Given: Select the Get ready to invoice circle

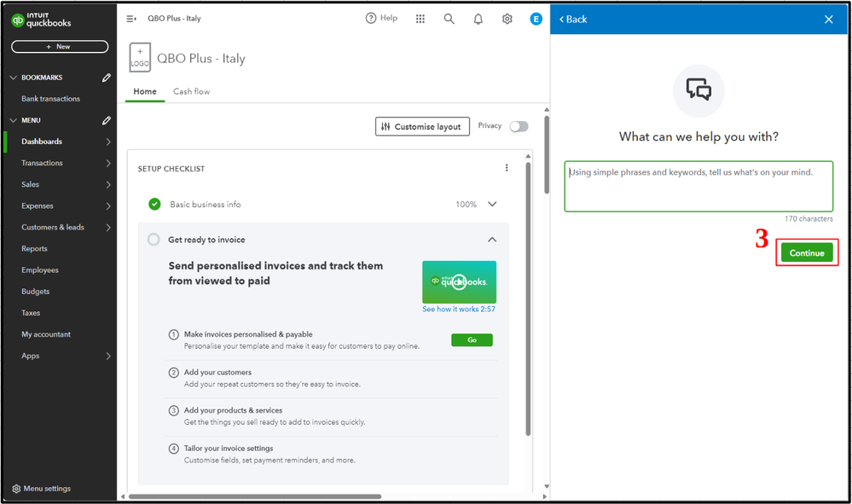Looking at the screenshot, I should [154, 240].
